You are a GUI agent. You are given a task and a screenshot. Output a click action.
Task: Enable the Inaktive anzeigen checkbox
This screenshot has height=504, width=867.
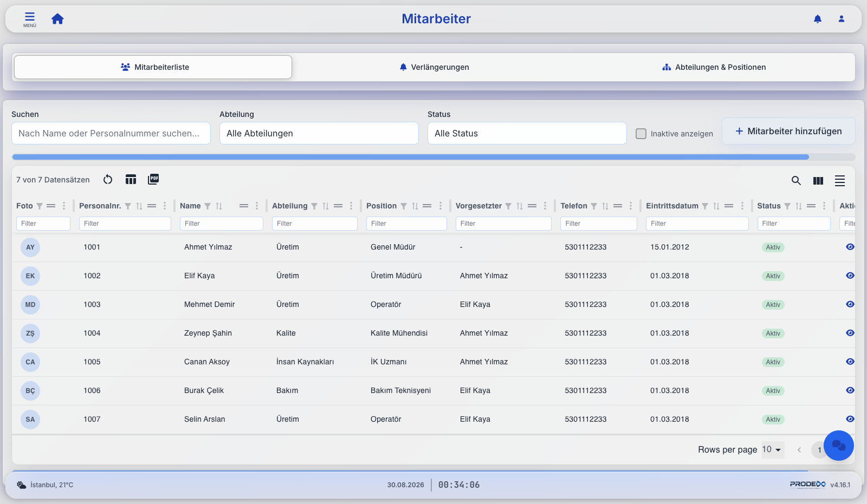tap(641, 134)
